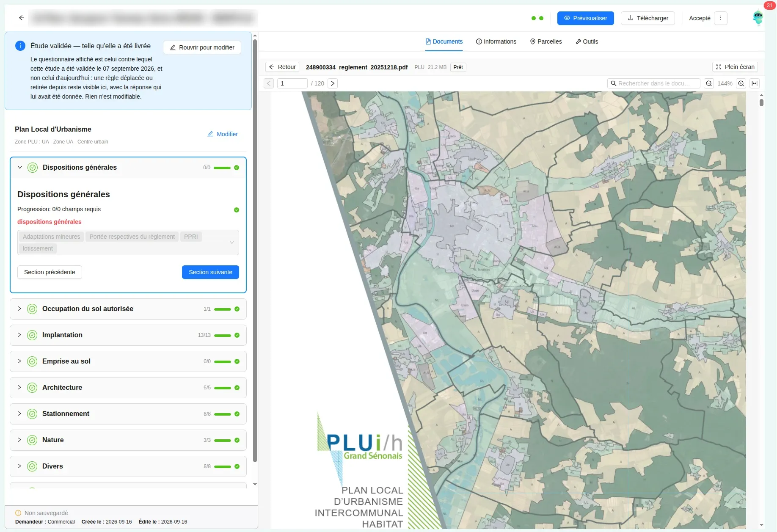This screenshot has height=532, width=777.
Task: Expand the Divers section
Action: (x=19, y=466)
